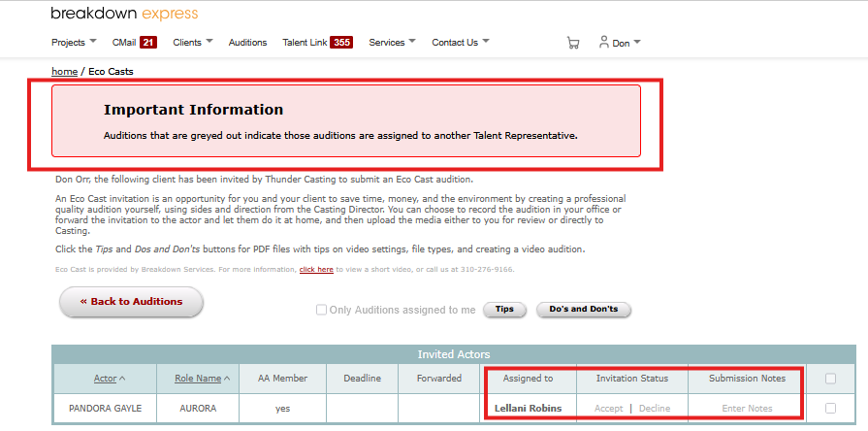
Task: Sort by Actor column arrow
Action: pyautogui.click(x=122, y=379)
